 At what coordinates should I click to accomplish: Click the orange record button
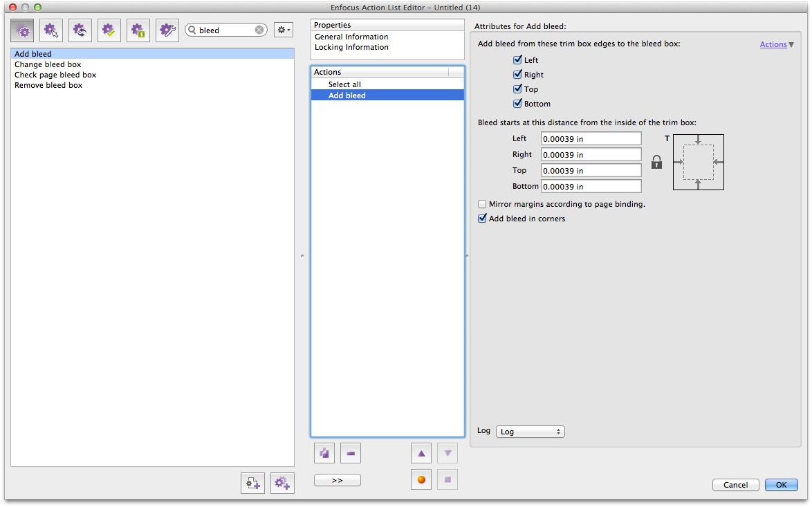(421, 479)
